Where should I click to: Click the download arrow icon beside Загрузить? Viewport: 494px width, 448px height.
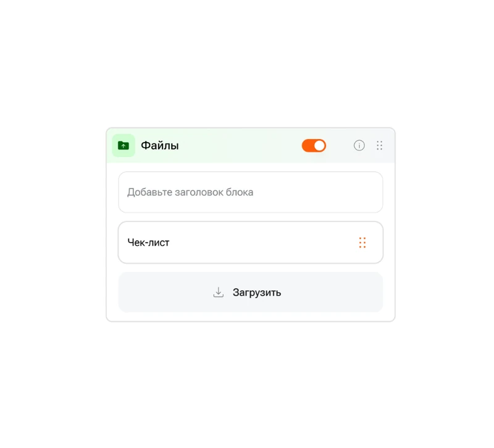[x=219, y=292]
